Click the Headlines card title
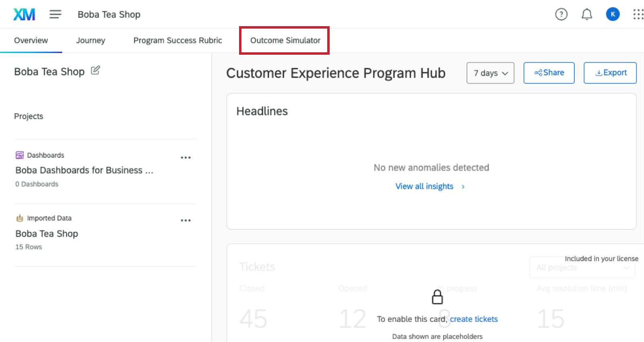644x342 pixels. tap(262, 111)
